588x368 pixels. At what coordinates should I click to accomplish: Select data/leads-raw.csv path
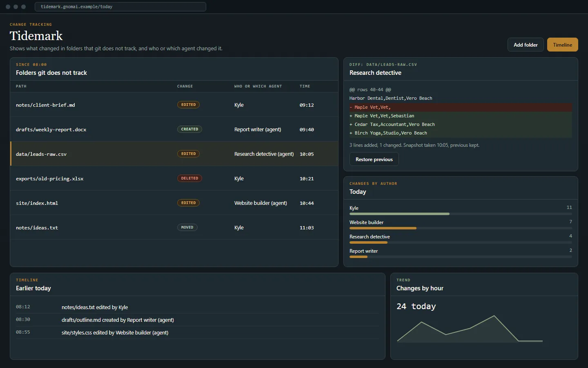[x=41, y=154]
